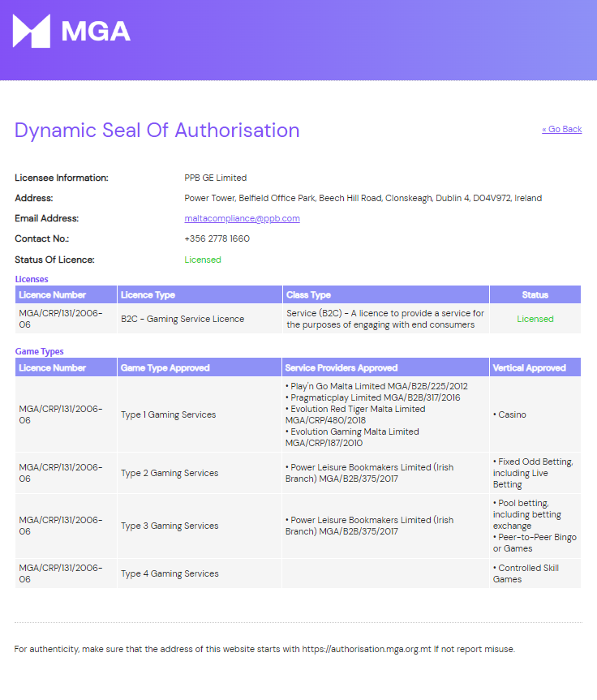The width and height of the screenshot is (597, 700).
Task: Click the licence number in the Type 4 row
Action: pyautogui.click(x=61, y=573)
